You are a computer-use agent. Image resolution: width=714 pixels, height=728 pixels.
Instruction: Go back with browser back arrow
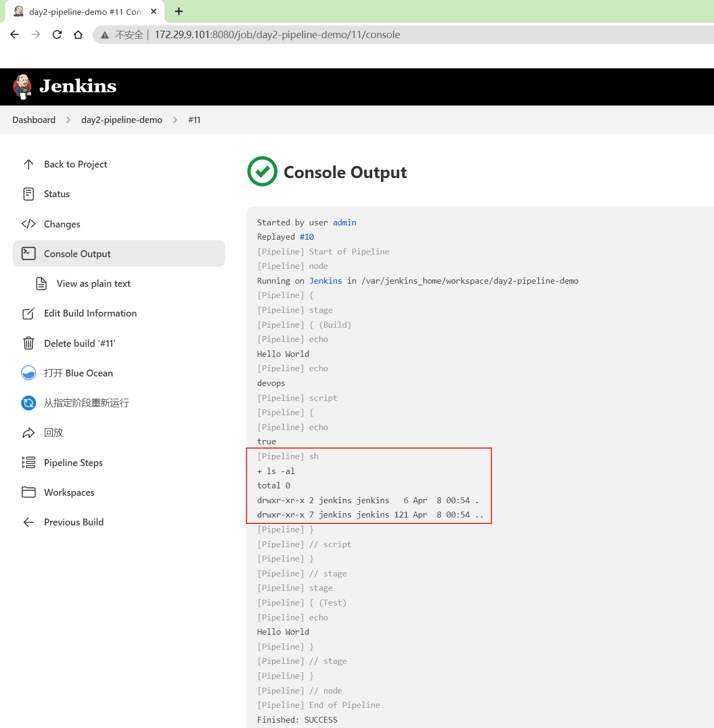click(x=15, y=34)
